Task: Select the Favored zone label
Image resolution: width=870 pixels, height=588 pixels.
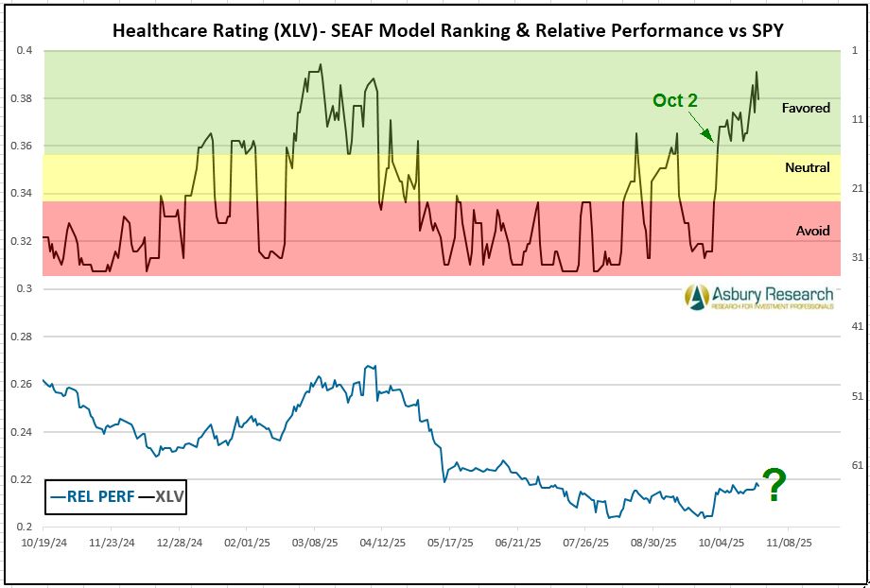Action: [806, 108]
